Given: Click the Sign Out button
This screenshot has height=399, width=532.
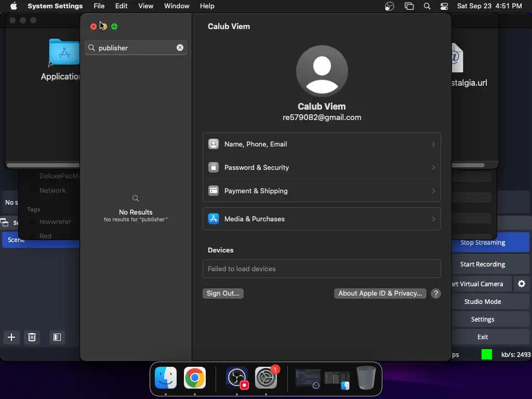Looking at the screenshot, I should coord(223,294).
